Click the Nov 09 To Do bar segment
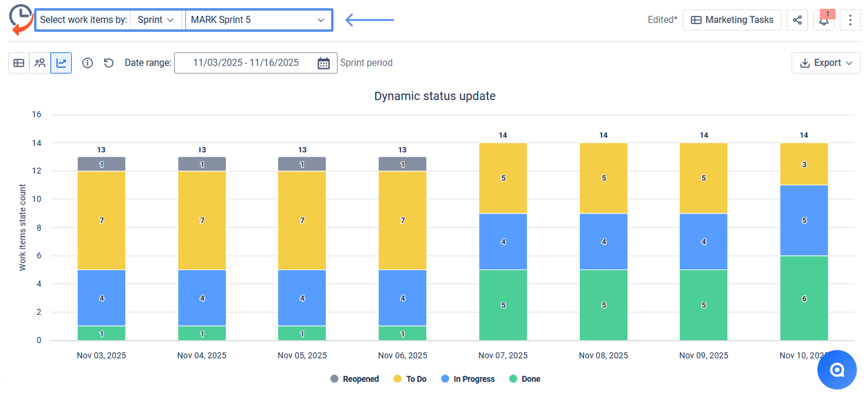Image resolution: width=868 pixels, height=403 pixels. [x=704, y=178]
